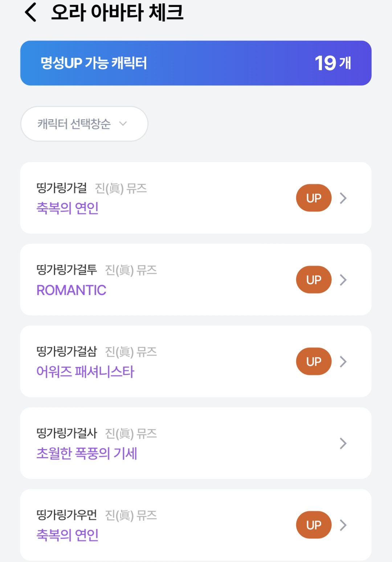
Task: Click the dropdown arrow in sort selector
Action: (x=123, y=124)
